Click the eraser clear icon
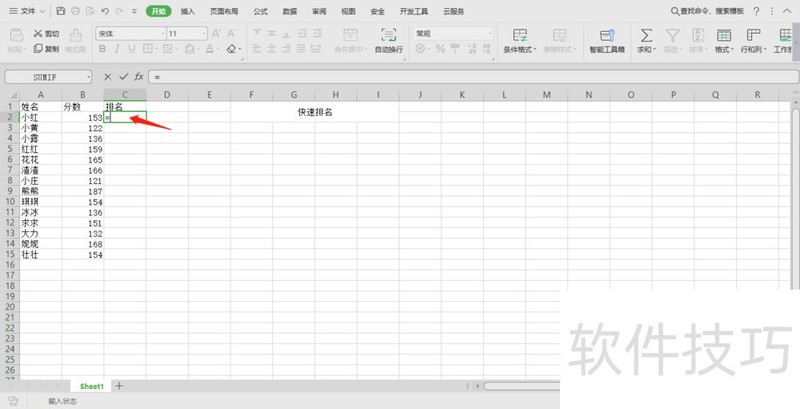 coord(231,49)
